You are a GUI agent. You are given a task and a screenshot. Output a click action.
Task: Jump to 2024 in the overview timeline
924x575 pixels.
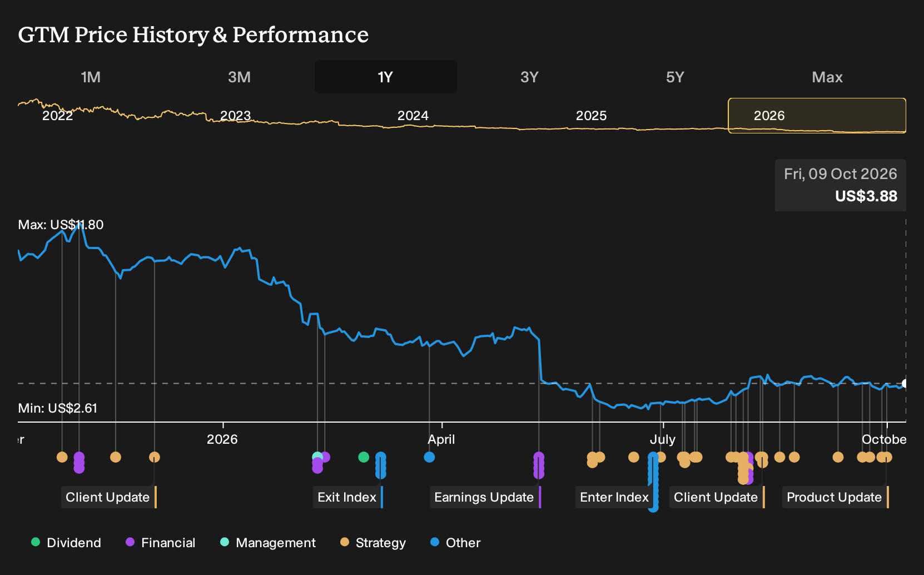[x=413, y=116]
